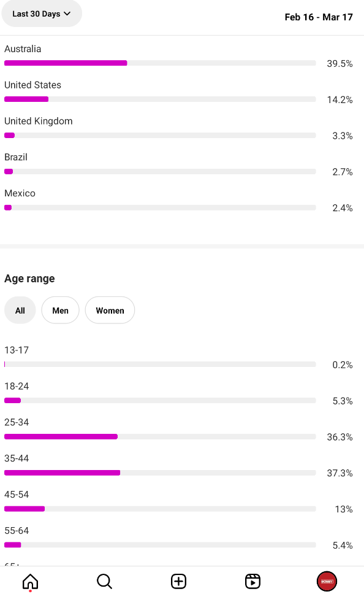
Task: Select the United States country row
Action: click(x=178, y=93)
